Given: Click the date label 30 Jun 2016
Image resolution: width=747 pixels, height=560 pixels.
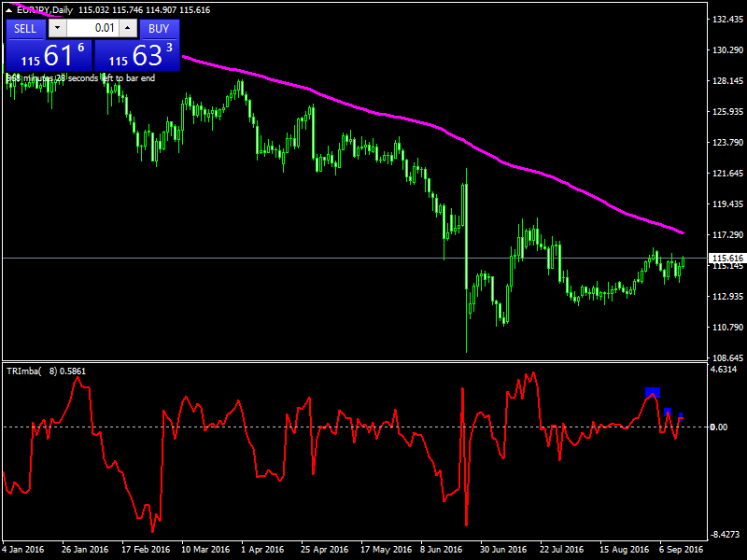Looking at the screenshot, I should point(503,549).
